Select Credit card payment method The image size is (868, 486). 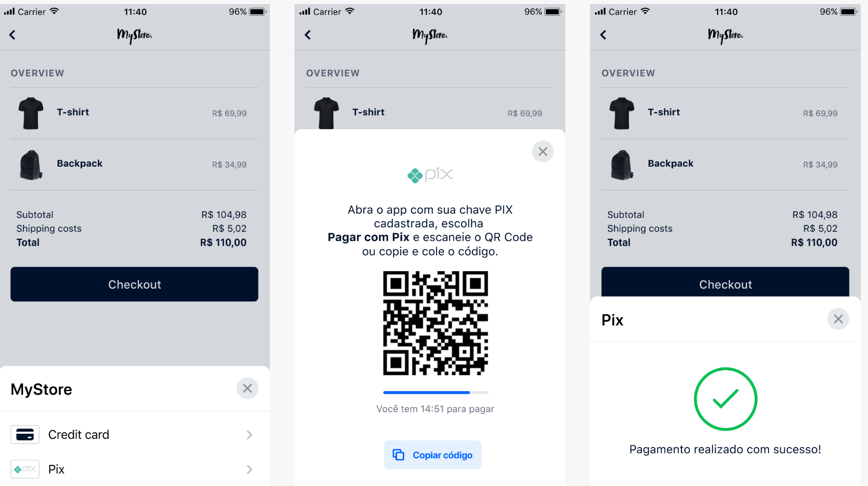click(x=134, y=435)
